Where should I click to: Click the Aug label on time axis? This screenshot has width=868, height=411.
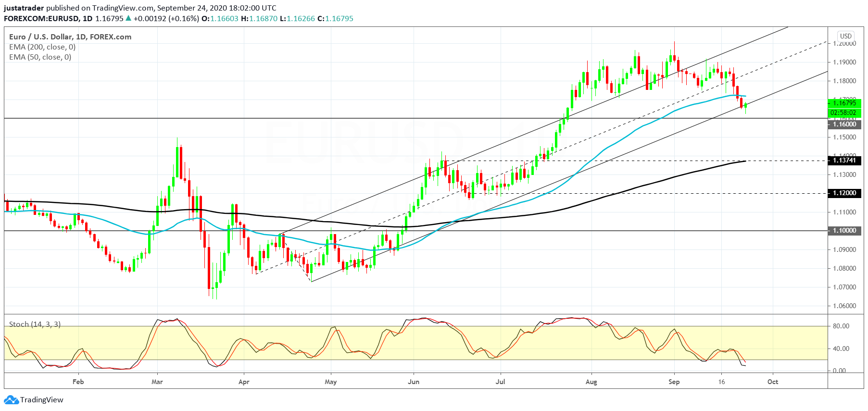(591, 382)
